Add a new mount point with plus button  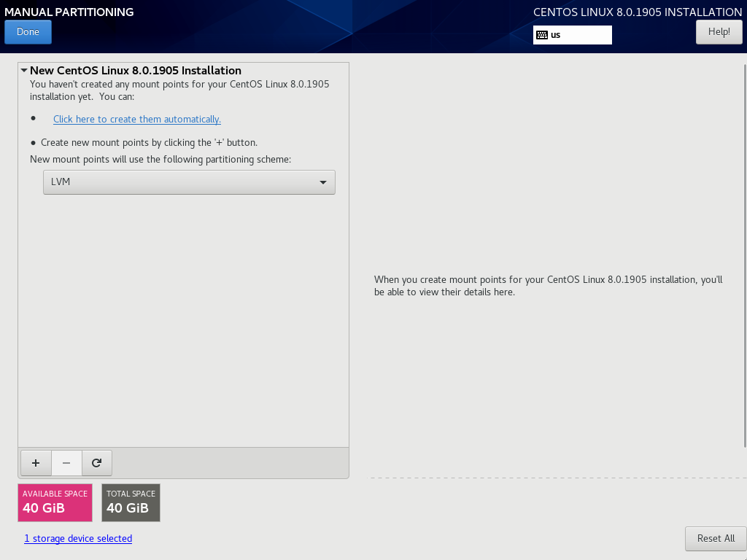(36, 463)
